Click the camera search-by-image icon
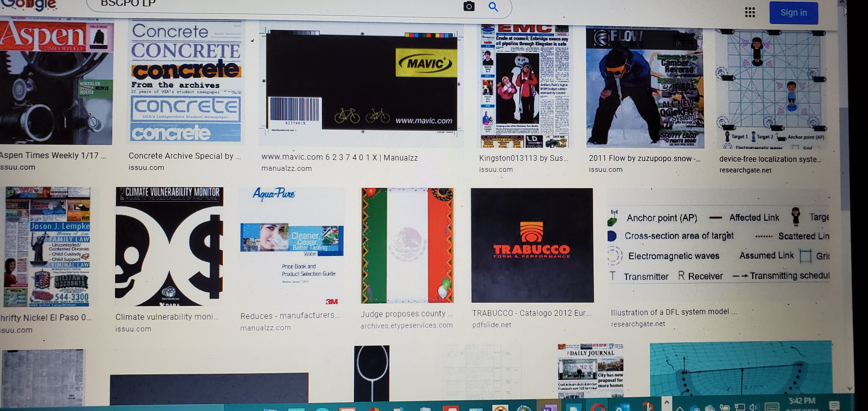Screen dimensions: 868x411 pos(469,6)
